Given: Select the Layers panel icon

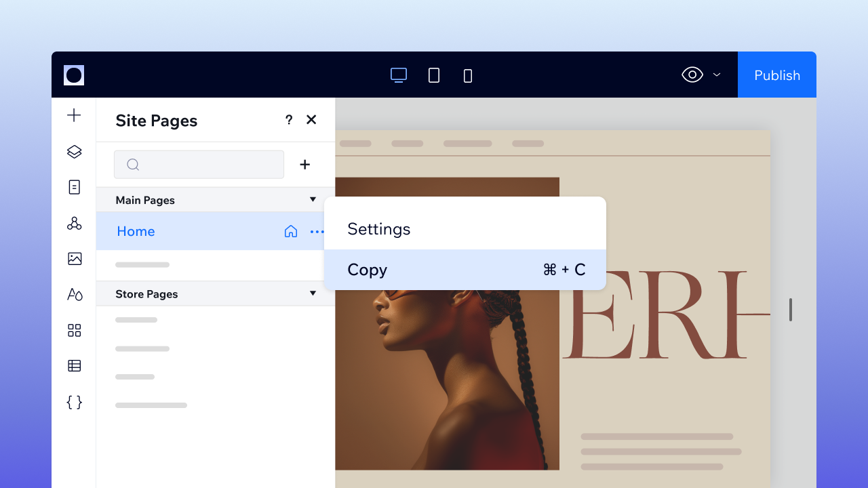Looking at the screenshot, I should (x=74, y=152).
